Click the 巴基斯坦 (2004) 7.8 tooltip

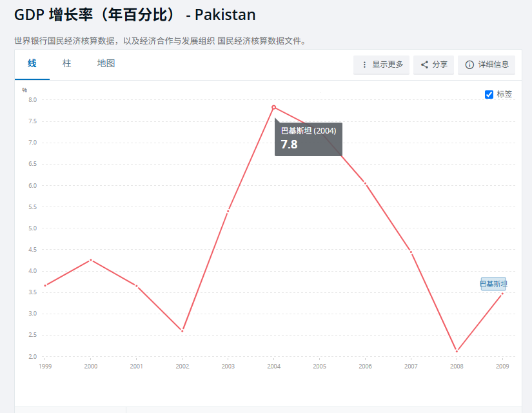click(x=308, y=138)
